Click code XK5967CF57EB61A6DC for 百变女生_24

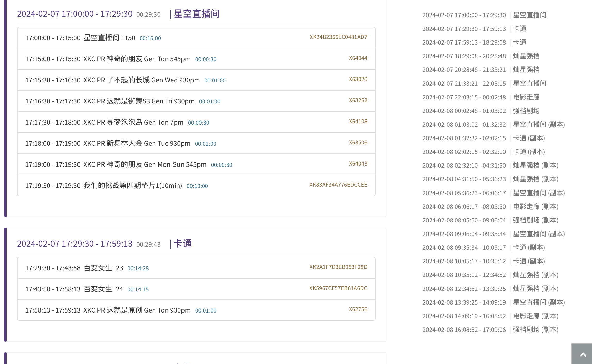click(x=338, y=288)
